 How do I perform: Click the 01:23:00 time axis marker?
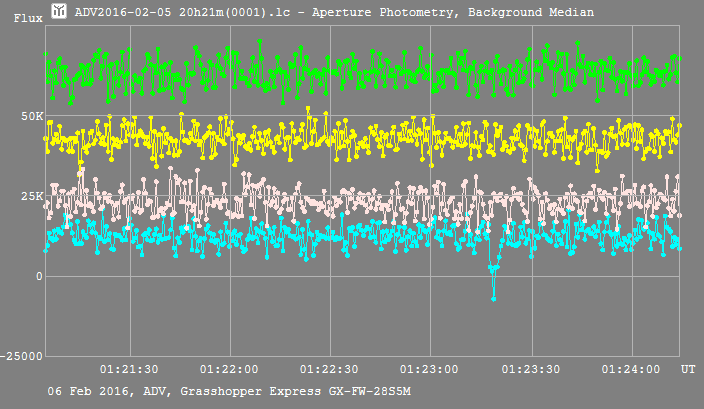pos(430,370)
